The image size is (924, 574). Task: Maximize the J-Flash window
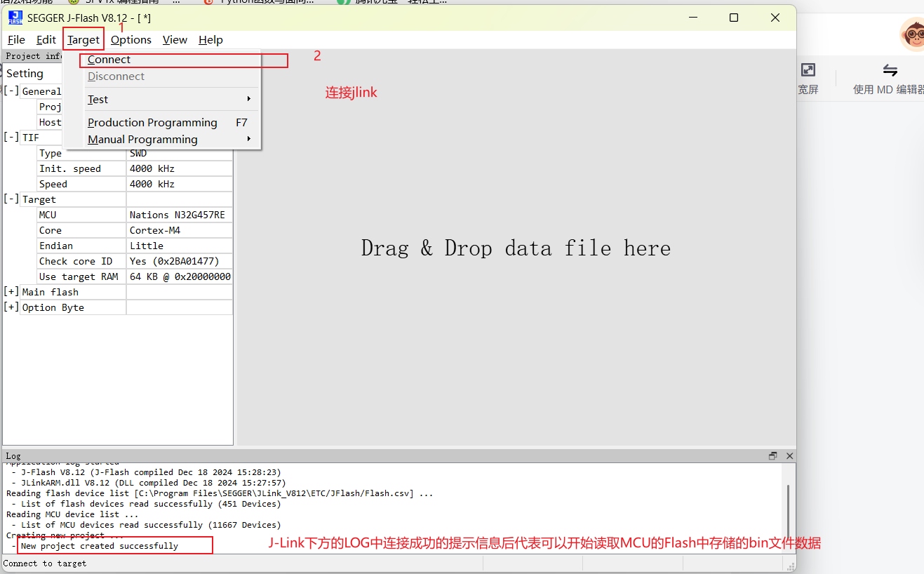(734, 18)
